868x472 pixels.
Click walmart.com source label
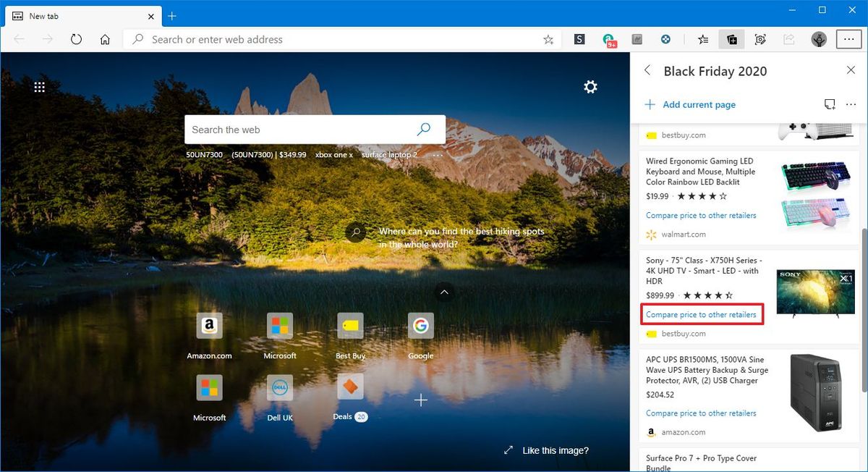point(683,235)
